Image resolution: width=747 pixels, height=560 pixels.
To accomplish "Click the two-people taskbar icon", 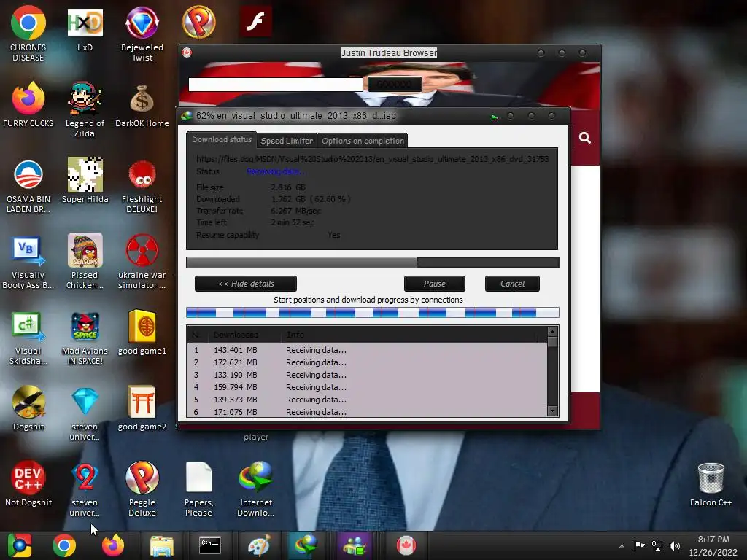I will 354,545.
